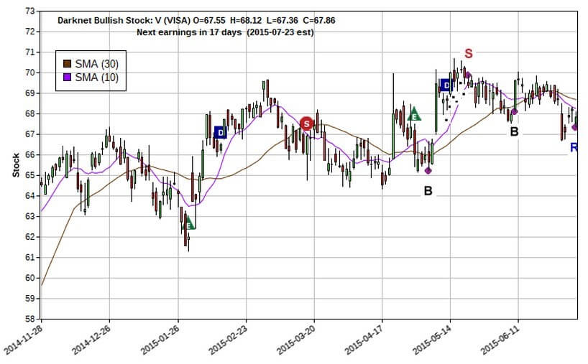Click green E triangle at the January low

click(189, 223)
